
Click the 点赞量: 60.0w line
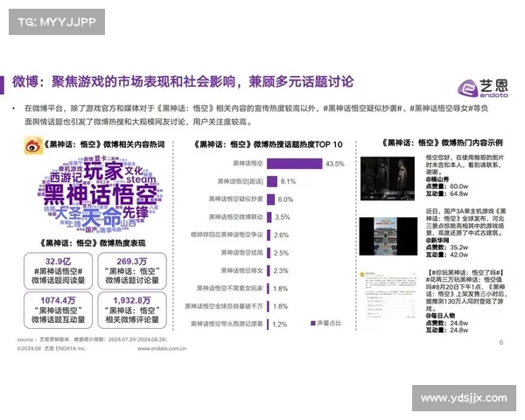[x=447, y=186]
